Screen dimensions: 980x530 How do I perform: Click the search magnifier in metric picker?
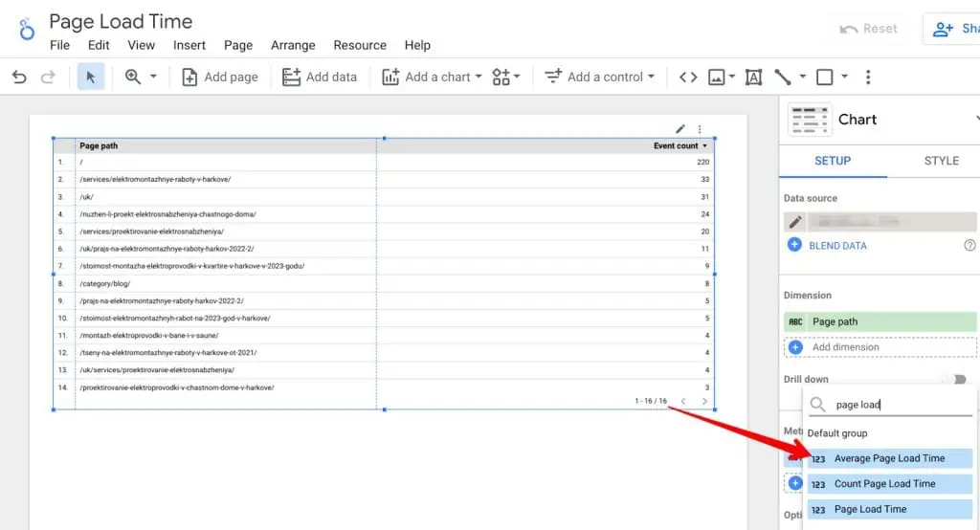point(817,405)
